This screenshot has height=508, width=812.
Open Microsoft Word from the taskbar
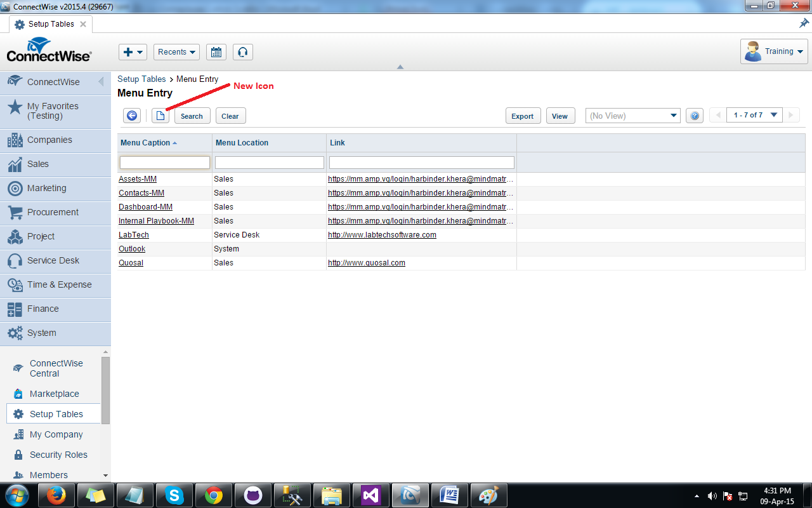[450, 495]
